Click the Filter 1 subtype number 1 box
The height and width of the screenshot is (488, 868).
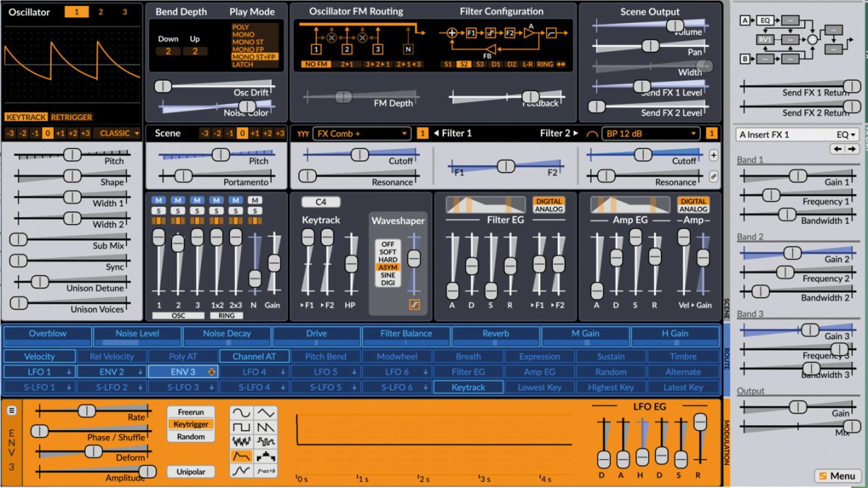click(x=423, y=133)
